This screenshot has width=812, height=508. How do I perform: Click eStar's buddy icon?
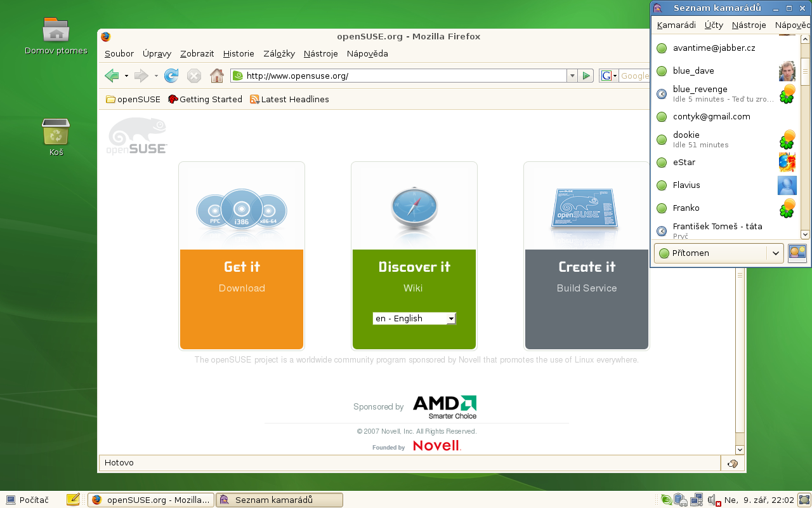[x=787, y=163]
